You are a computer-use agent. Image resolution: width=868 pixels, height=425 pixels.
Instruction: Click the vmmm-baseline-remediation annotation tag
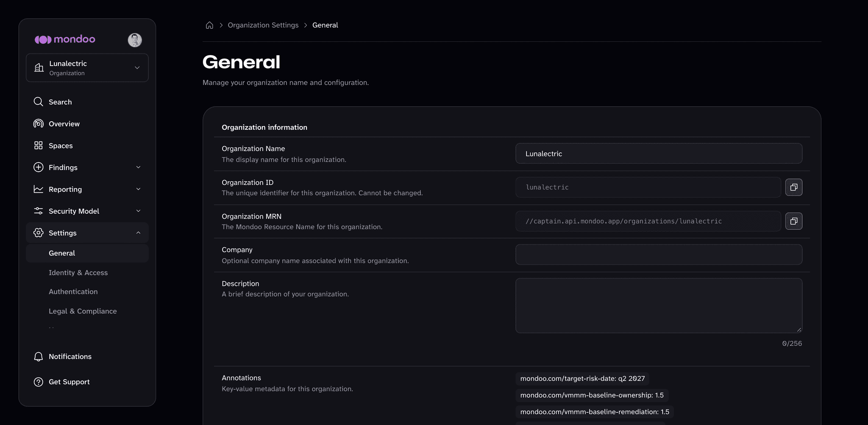coord(595,412)
